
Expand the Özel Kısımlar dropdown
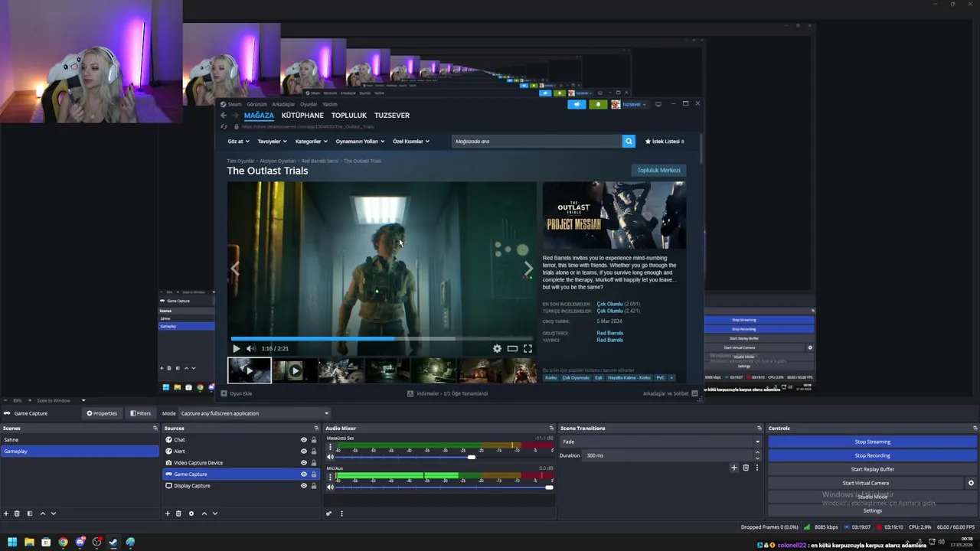point(411,142)
